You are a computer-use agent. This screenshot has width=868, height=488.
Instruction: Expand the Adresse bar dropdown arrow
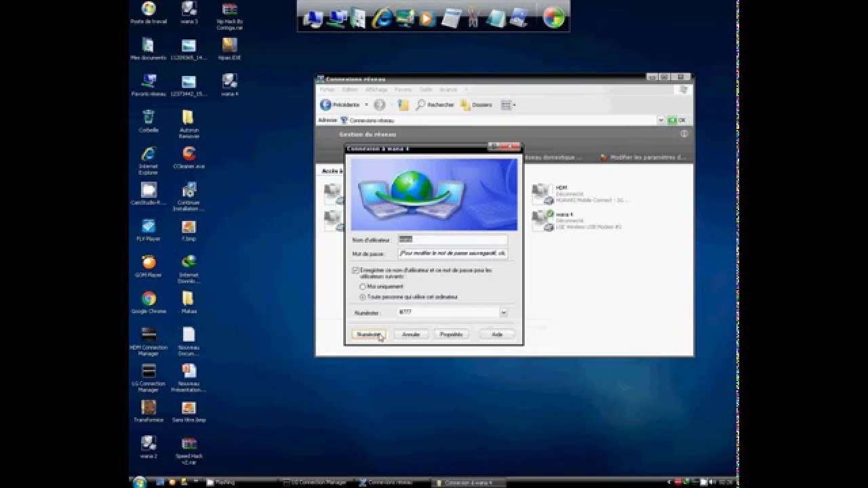point(660,120)
